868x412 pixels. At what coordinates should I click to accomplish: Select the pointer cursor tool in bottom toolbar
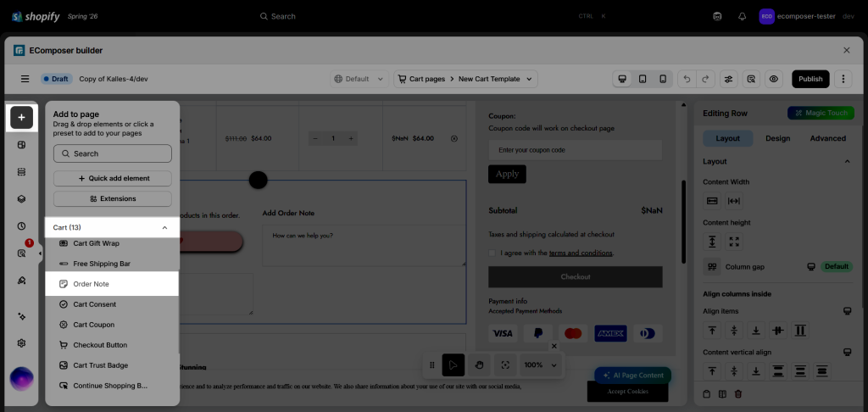(x=453, y=365)
